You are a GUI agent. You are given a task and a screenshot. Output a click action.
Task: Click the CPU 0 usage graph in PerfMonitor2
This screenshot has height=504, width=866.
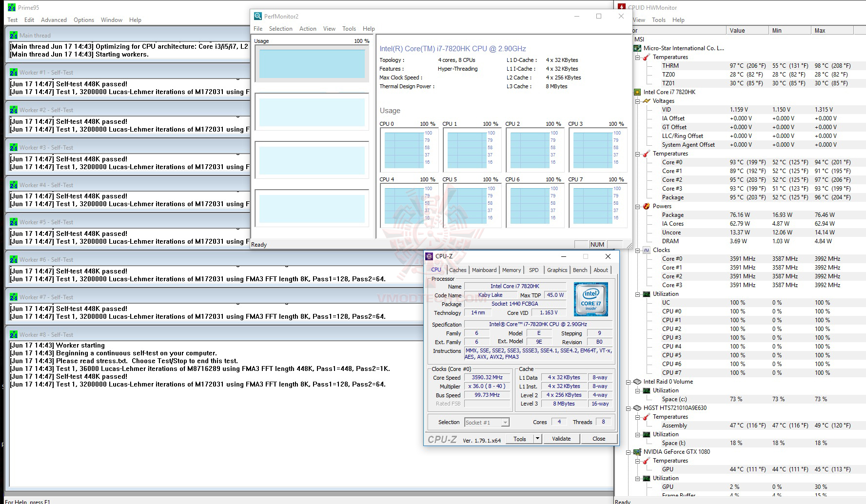click(x=409, y=150)
